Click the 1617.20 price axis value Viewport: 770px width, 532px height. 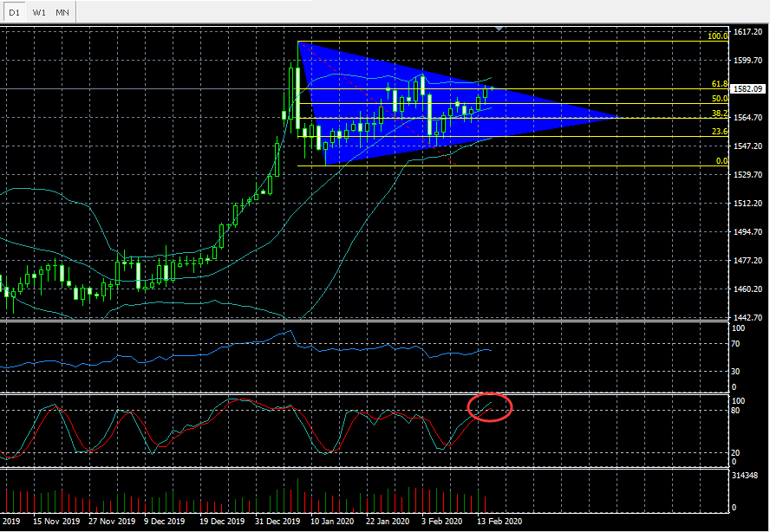[748, 32]
